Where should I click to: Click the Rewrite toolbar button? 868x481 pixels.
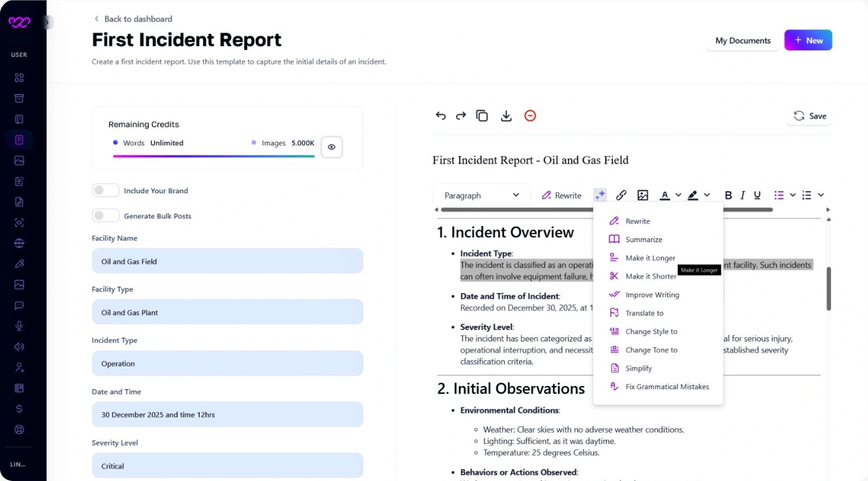click(x=561, y=195)
